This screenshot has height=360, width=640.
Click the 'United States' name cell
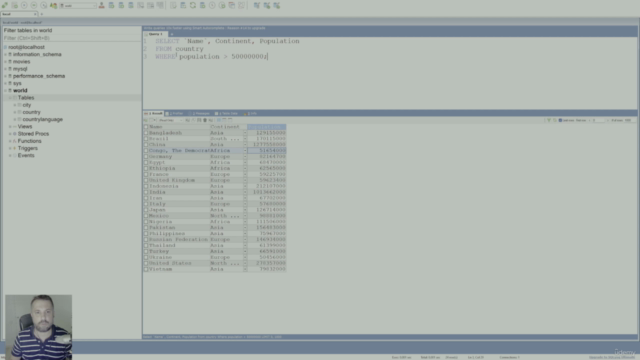pyautogui.click(x=179, y=263)
